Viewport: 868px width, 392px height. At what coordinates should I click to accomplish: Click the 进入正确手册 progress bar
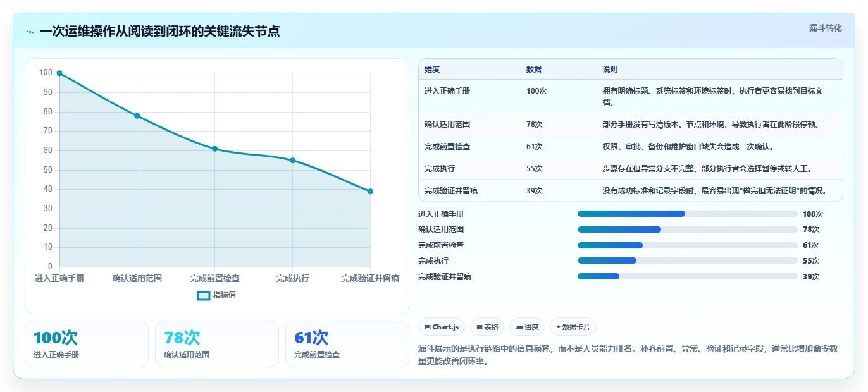coord(688,214)
